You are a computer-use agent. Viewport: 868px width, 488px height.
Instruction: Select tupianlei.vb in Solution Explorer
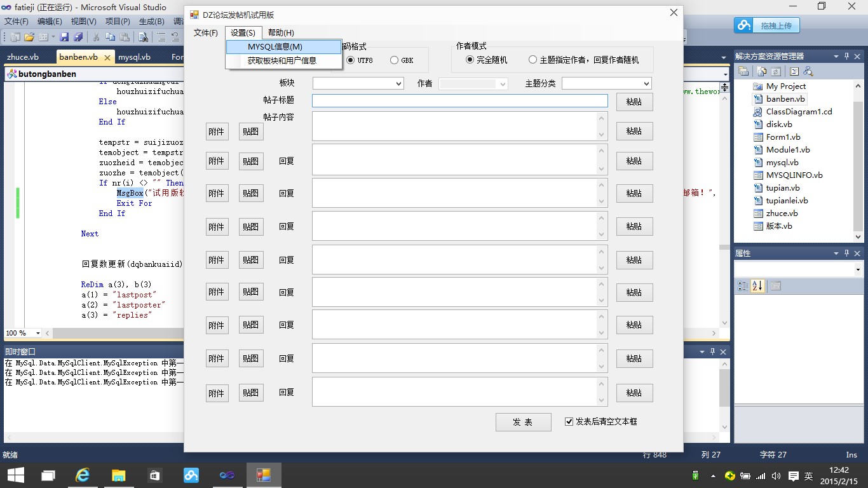pos(787,201)
